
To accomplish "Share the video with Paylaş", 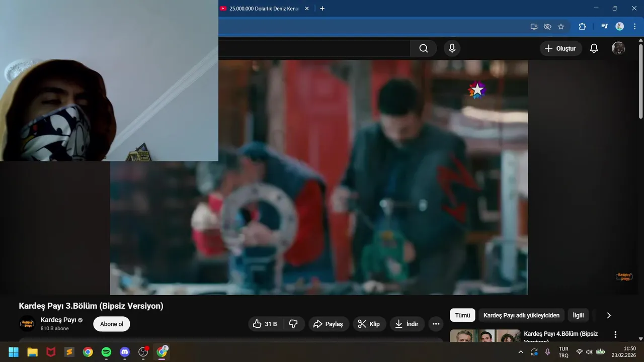I will pos(328,324).
